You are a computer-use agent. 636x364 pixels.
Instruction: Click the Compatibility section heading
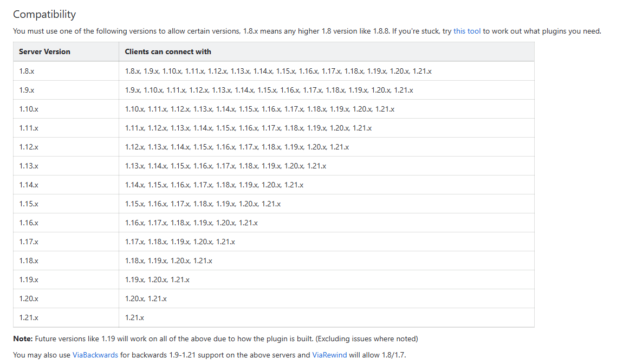pyautogui.click(x=44, y=14)
